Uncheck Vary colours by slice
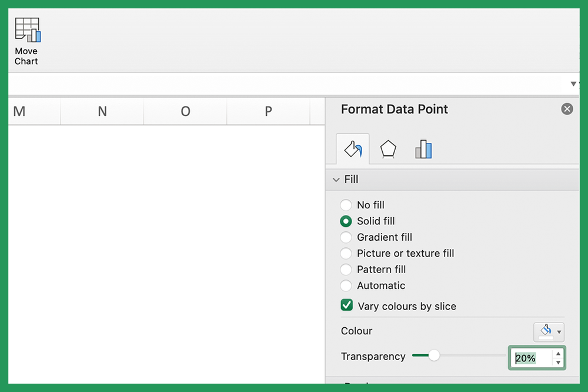588x392 pixels. point(346,306)
